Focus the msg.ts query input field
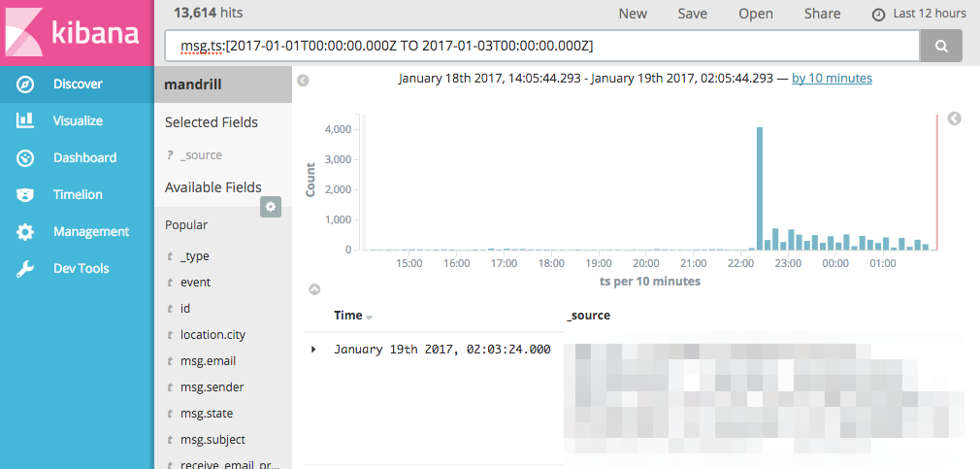980x469 pixels. coord(542,46)
